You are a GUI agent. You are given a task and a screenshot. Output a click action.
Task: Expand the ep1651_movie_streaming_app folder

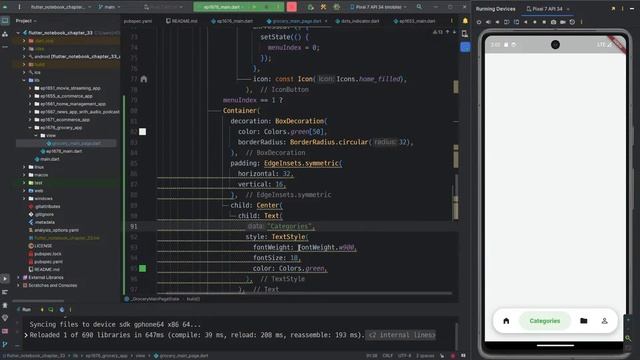tap(30, 88)
